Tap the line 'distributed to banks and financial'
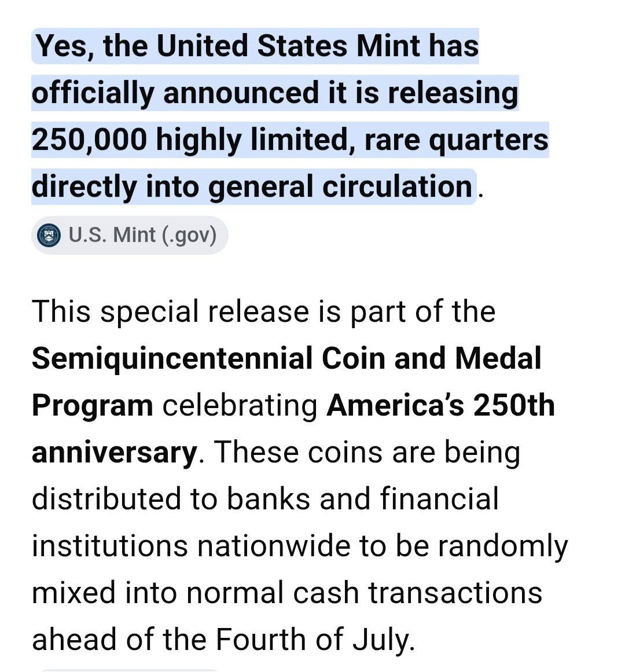This screenshot has height=672, width=625. 265,498
